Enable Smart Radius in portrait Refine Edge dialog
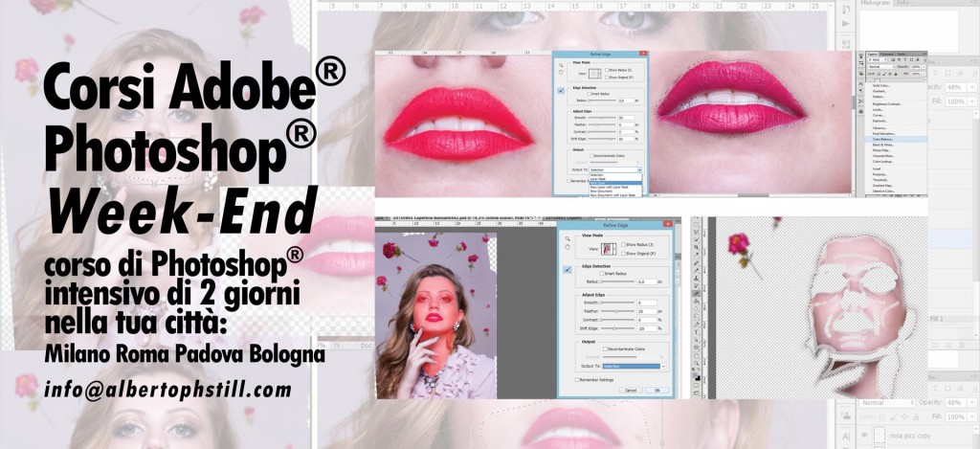This screenshot has width=980, height=449. tap(601, 273)
